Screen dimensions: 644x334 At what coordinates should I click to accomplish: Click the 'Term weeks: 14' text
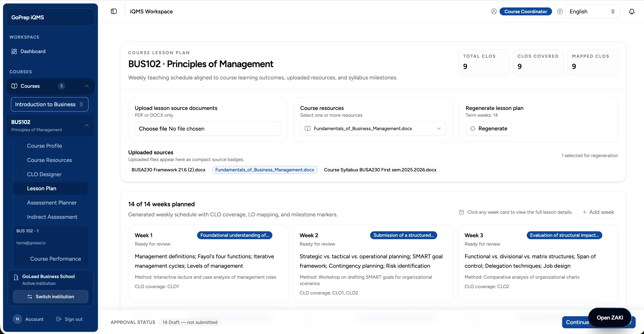tap(482, 115)
